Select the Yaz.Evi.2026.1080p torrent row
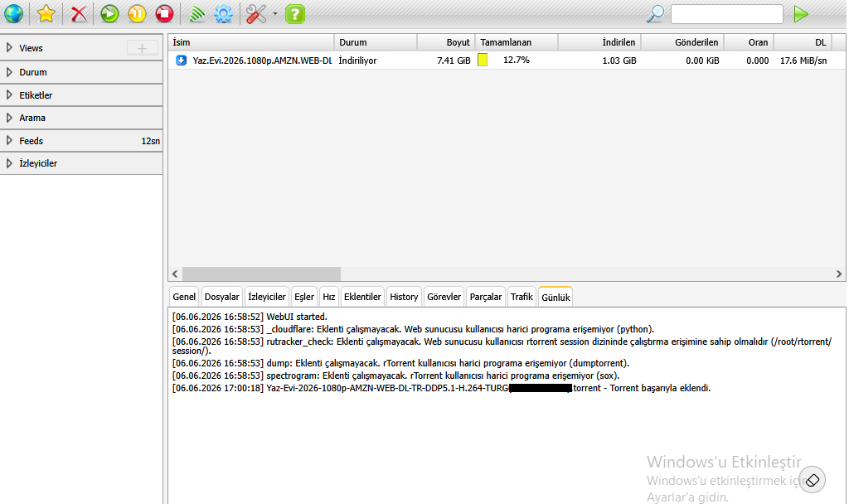 coord(507,61)
